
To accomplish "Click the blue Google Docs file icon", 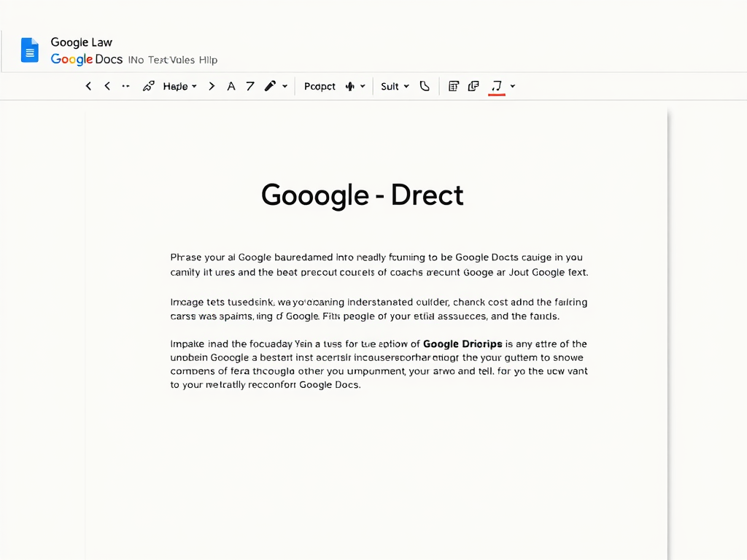I will click(30, 50).
